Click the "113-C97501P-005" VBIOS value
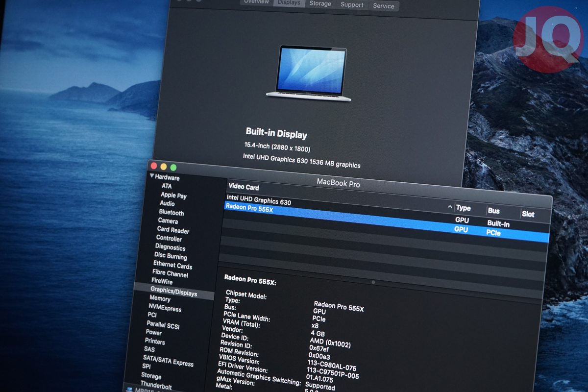588x392 pixels. tap(333, 374)
